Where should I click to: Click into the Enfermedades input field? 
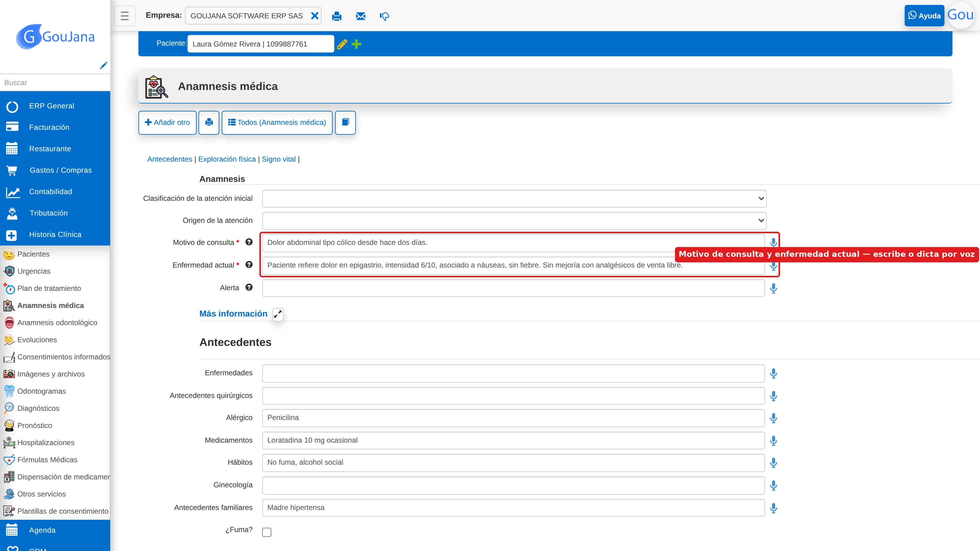click(x=513, y=373)
